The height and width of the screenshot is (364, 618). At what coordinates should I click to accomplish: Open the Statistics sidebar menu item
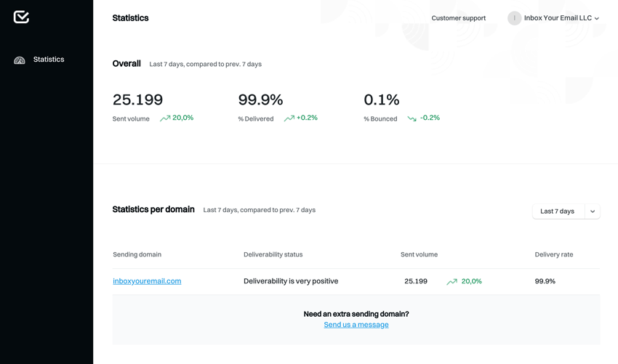click(x=48, y=60)
